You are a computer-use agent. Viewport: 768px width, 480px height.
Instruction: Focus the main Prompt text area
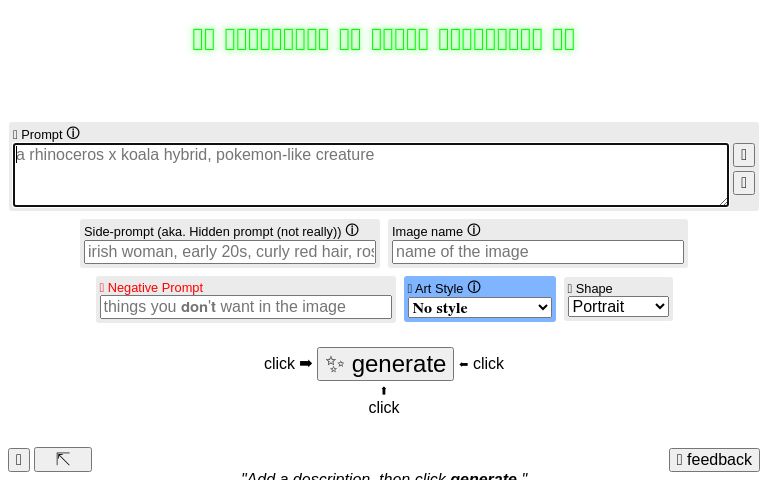(x=370, y=176)
